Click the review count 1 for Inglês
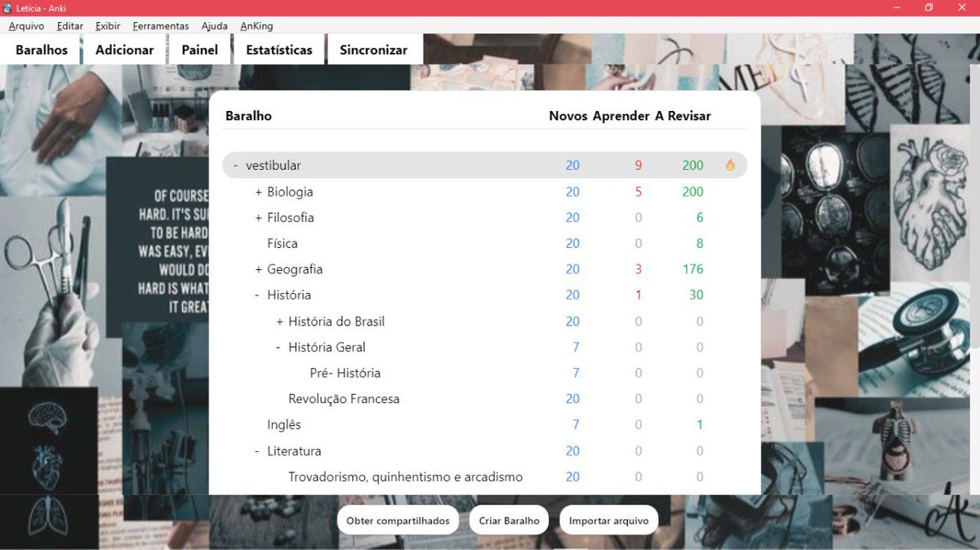 point(700,424)
